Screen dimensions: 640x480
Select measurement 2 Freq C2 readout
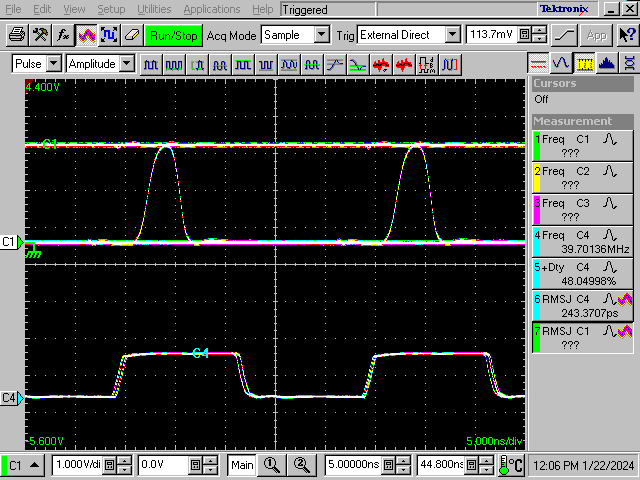click(x=582, y=178)
